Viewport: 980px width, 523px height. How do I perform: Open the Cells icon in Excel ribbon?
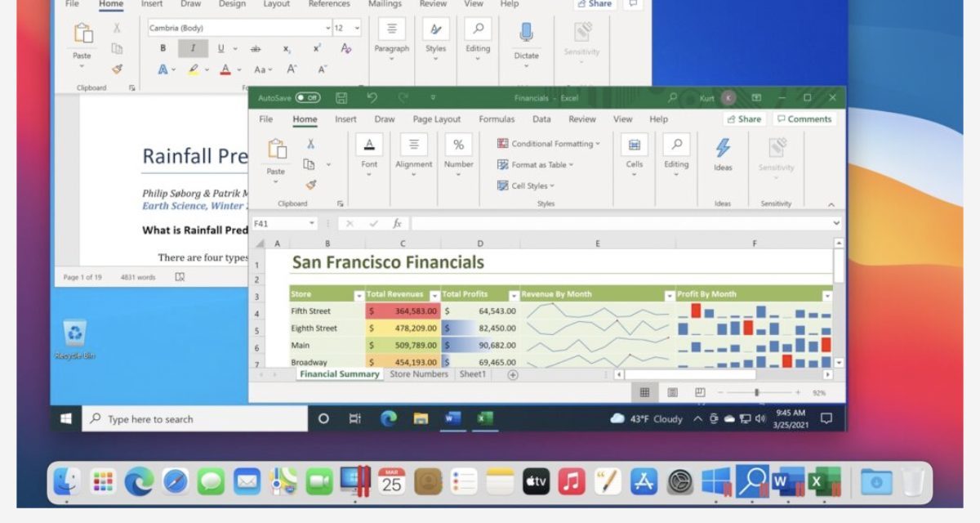(634, 145)
